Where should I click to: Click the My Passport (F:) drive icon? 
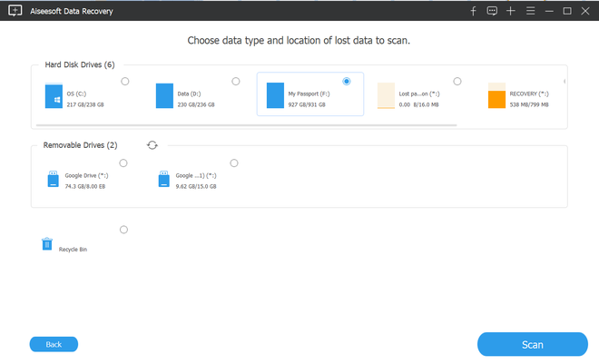[275, 95]
